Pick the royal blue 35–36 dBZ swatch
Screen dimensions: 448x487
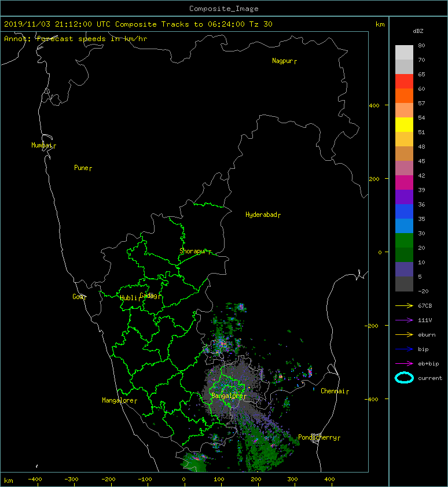404,212
